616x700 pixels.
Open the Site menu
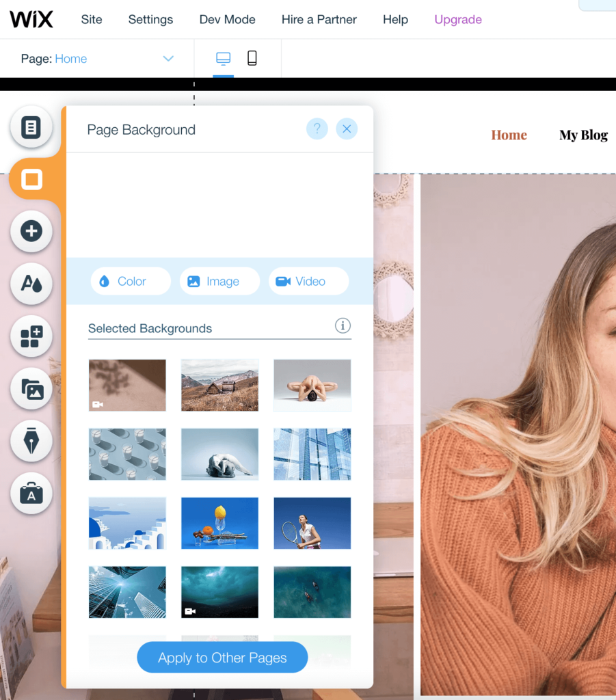click(92, 20)
